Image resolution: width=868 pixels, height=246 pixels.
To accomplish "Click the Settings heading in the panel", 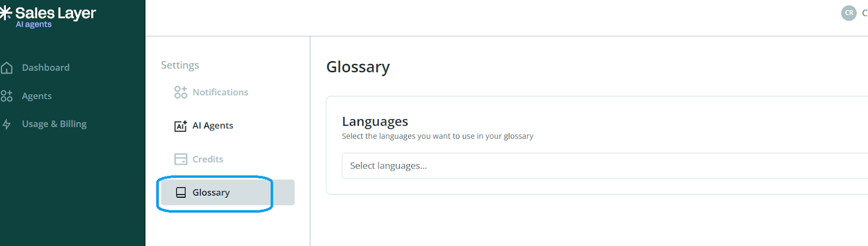I will click(x=180, y=65).
